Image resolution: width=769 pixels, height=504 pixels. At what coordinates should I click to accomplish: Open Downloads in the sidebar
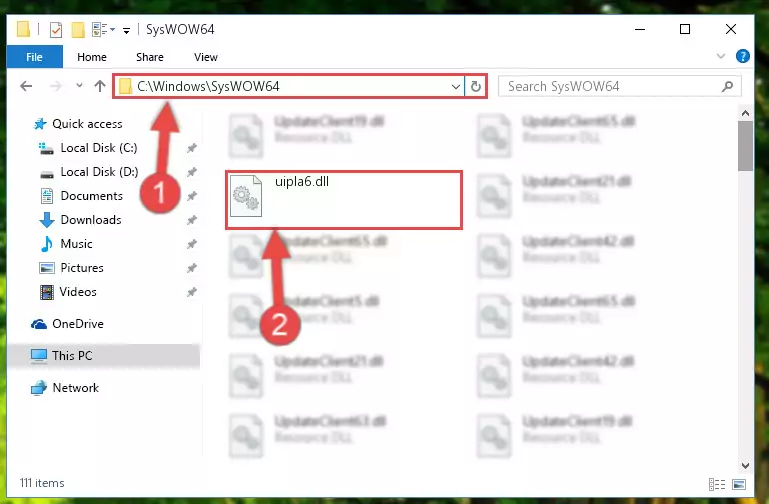(x=91, y=220)
